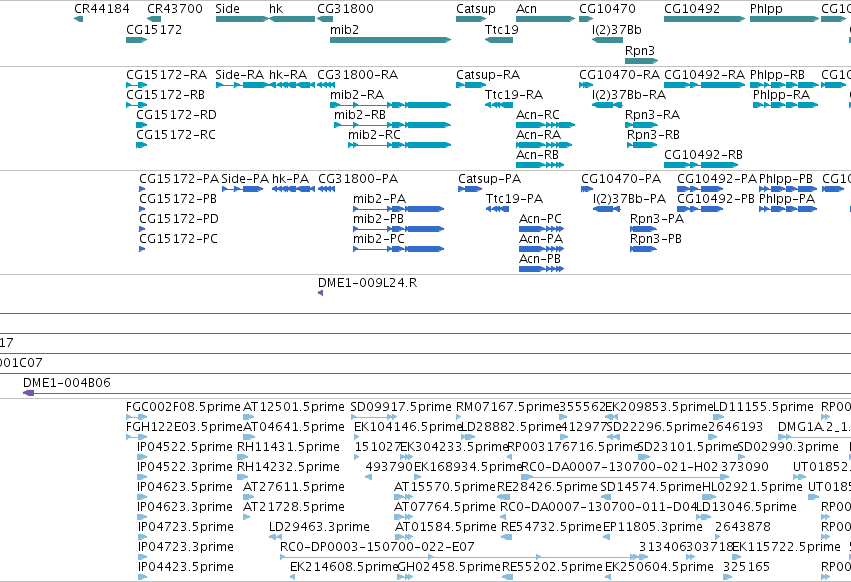
Task: Click the SD09917.5prime EST label
Action: [401, 407]
